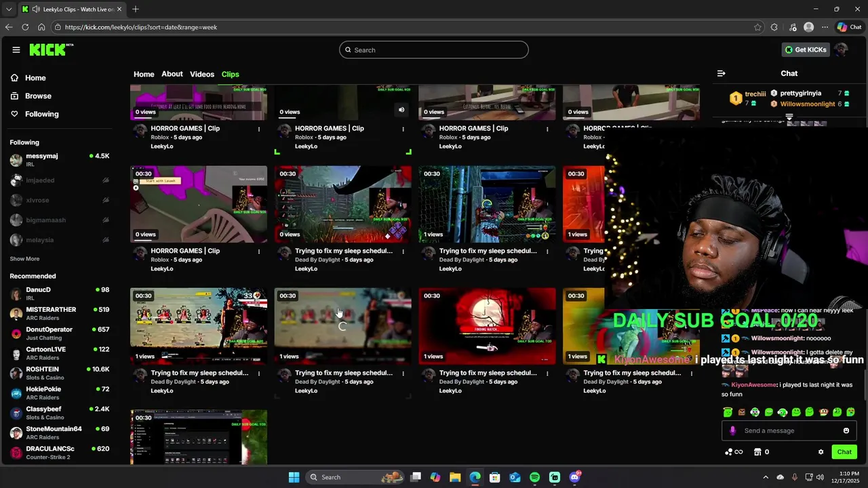The image size is (868, 488).
Task: Open the chat shop storefront icon
Action: click(x=757, y=452)
